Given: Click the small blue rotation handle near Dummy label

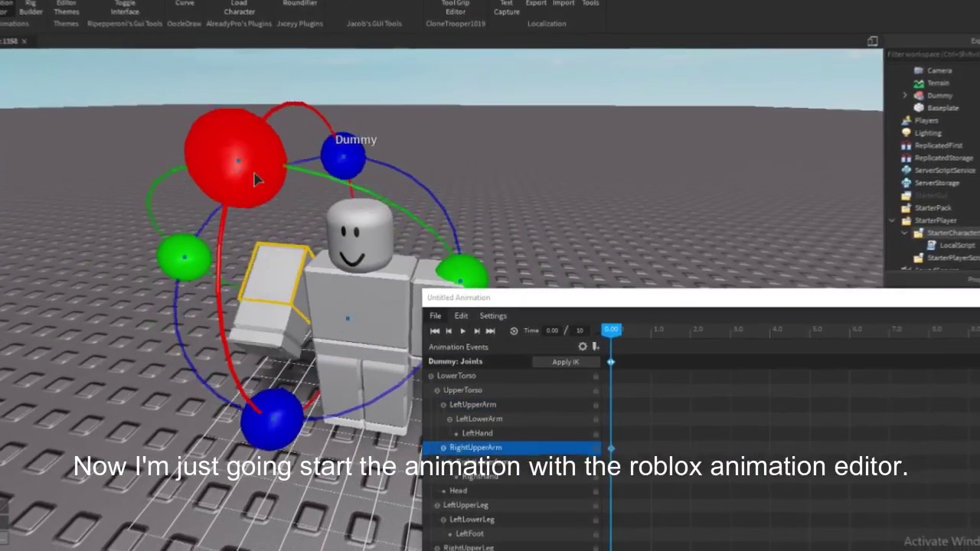Looking at the screenshot, I should click(x=342, y=157).
